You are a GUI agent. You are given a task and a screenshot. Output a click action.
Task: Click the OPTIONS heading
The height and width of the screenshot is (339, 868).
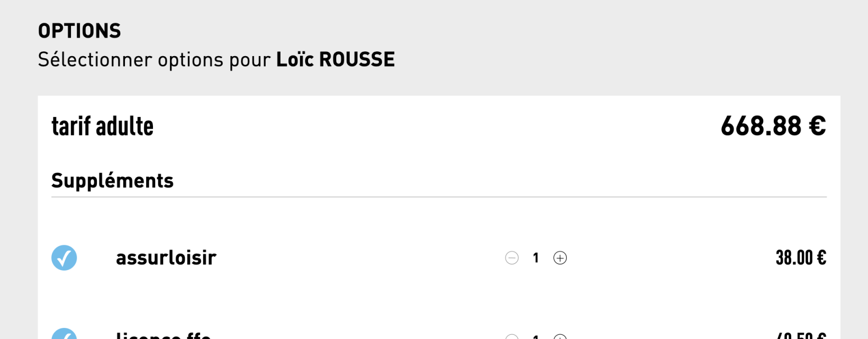click(x=79, y=31)
